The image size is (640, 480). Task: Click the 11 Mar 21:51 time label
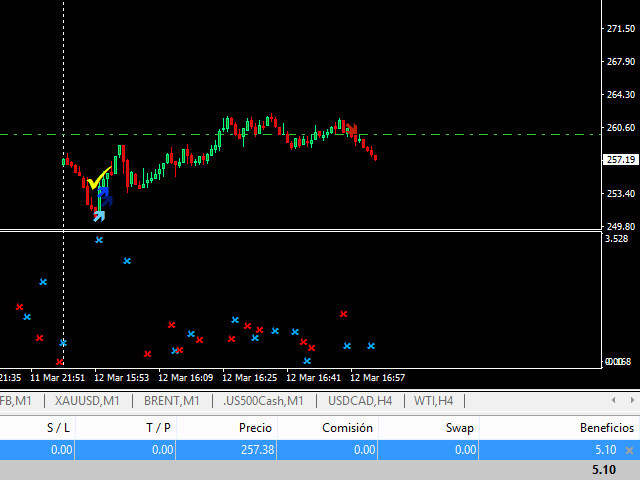click(58, 378)
